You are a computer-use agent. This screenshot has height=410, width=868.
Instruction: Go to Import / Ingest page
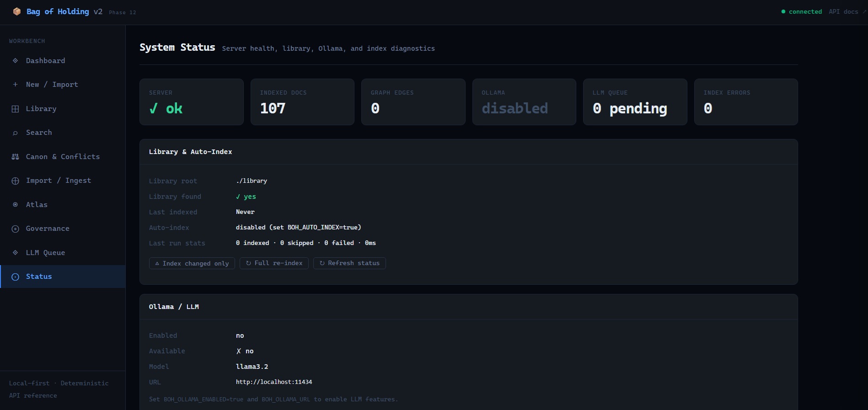(63, 181)
